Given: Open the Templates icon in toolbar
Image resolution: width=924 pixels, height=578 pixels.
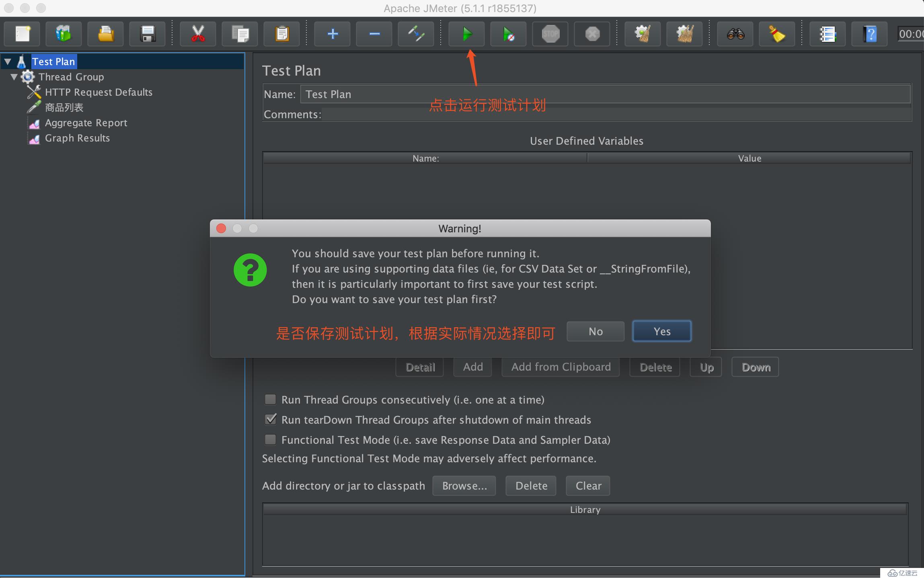Looking at the screenshot, I should coord(64,34).
